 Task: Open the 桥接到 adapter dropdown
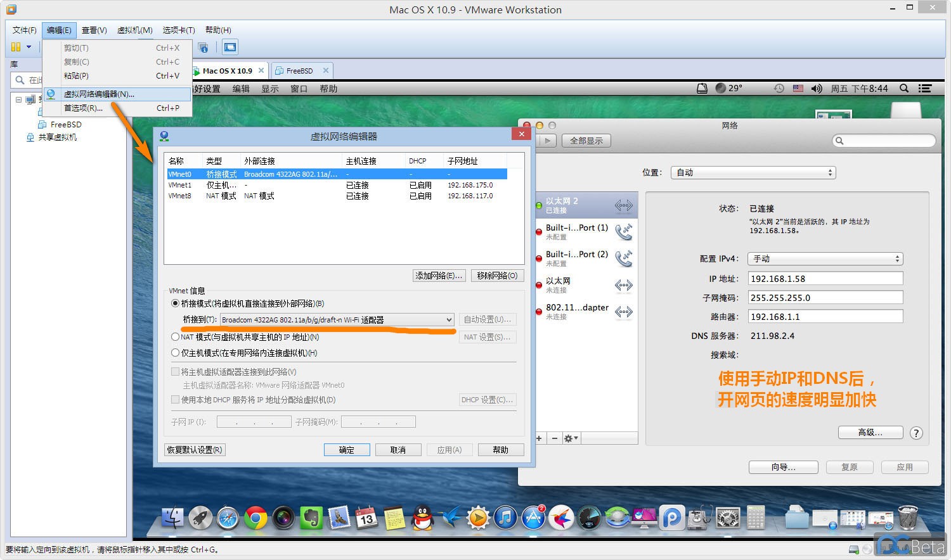[x=337, y=320]
